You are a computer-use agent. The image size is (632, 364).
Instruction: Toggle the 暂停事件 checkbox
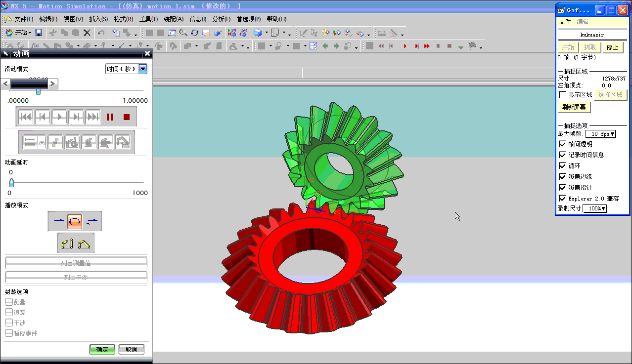[8, 333]
